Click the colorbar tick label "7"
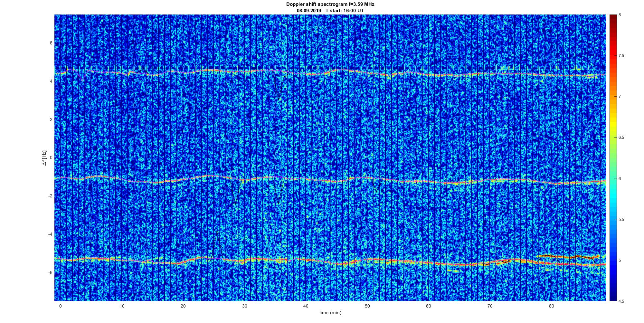The width and height of the screenshot is (644, 323). [620, 97]
